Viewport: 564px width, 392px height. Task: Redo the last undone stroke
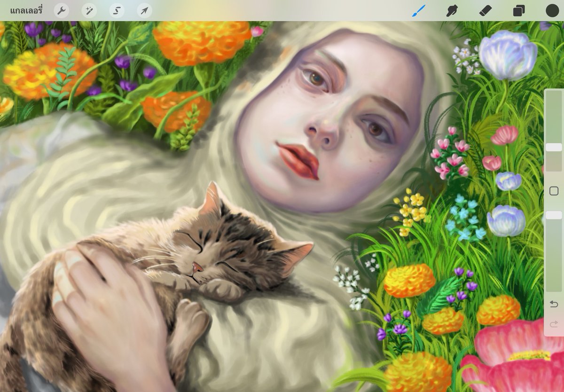point(554,324)
